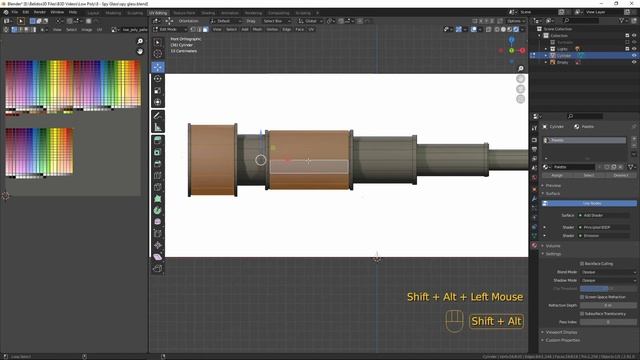Select the Smooth tool
The image size is (640, 360).
[x=158, y=222]
